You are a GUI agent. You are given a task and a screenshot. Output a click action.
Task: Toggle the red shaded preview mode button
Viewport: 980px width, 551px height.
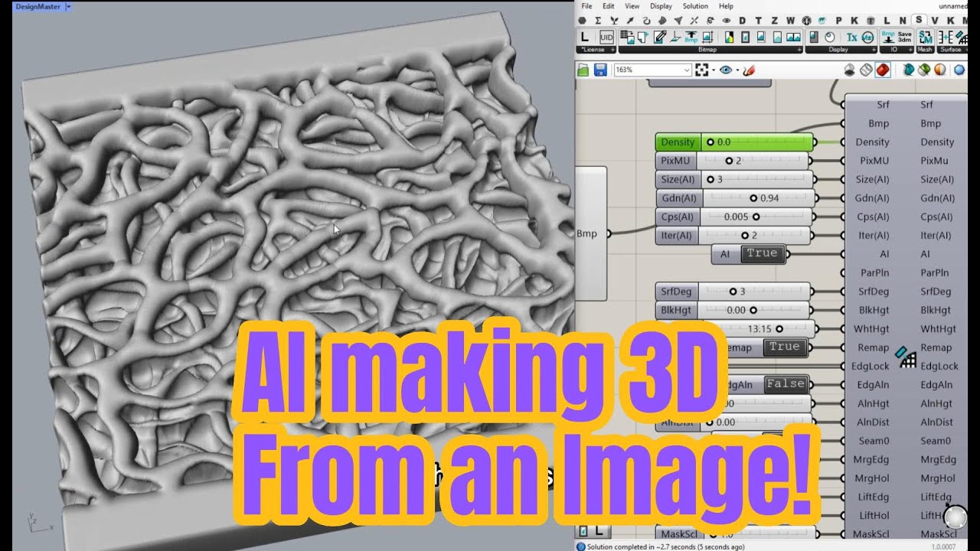[883, 70]
